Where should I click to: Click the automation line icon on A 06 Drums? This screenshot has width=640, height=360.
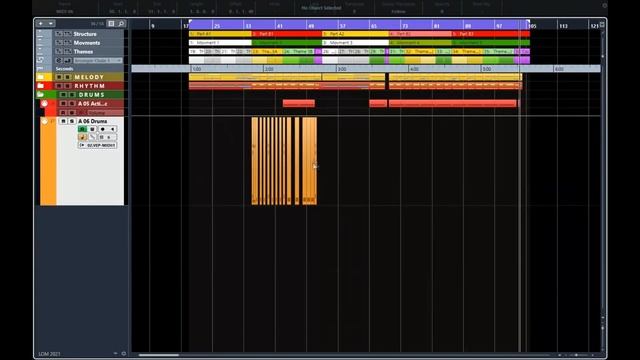[x=92, y=137]
